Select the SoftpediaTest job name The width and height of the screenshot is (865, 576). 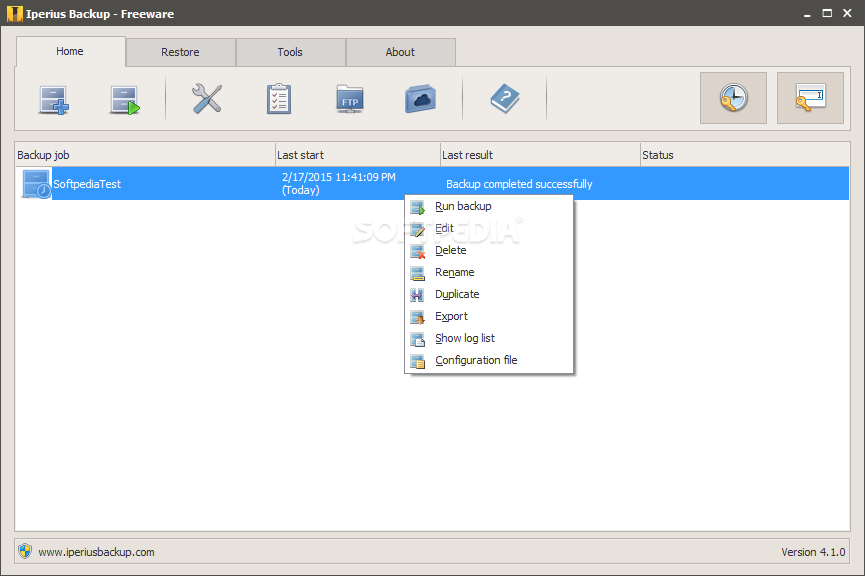coord(87,184)
